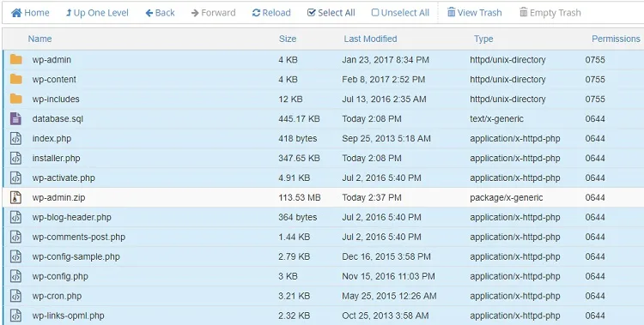Image resolution: width=644 pixels, height=325 pixels.
Task: Click the Permissions column header
Action: pos(616,39)
